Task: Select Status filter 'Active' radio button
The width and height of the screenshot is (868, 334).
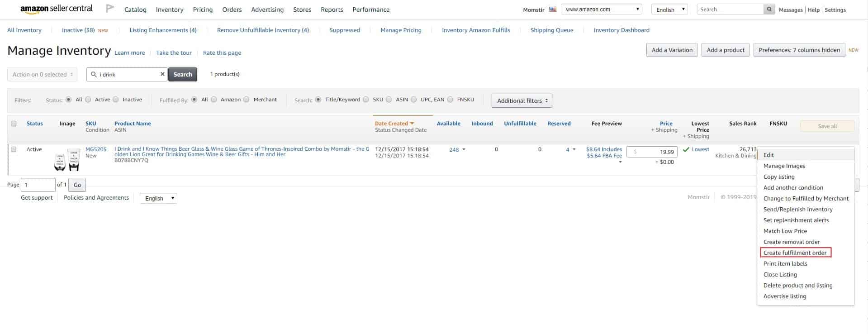Action: click(x=88, y=100)
